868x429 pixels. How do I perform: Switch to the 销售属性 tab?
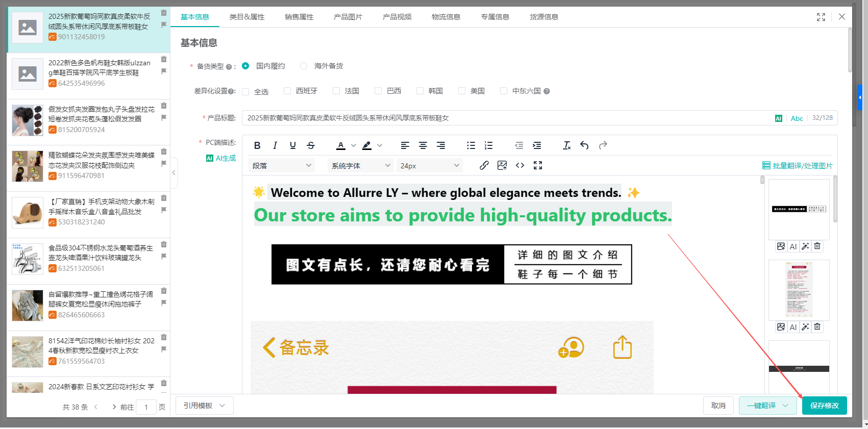pyautogui.click(x=299, y=17)
